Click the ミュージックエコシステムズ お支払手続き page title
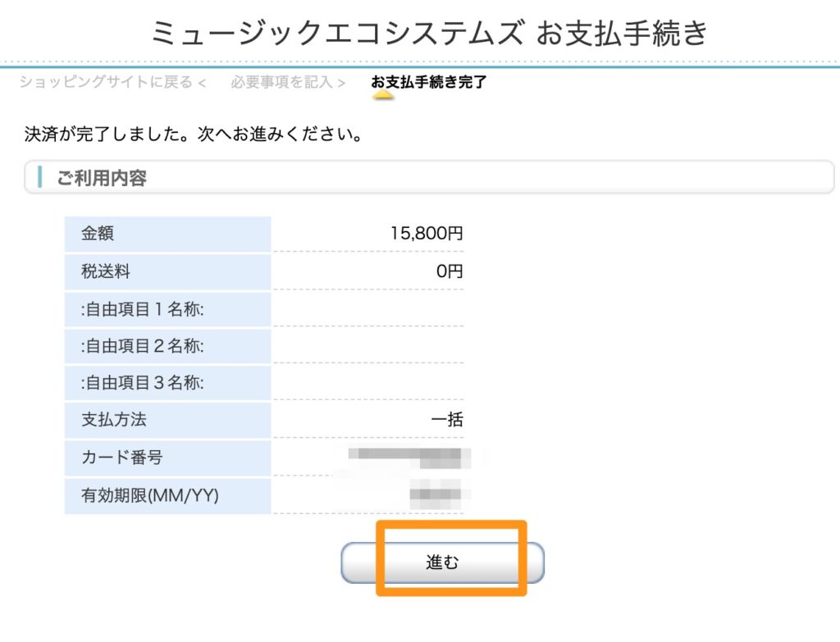Viewport: 840px width, 642px height. point(429,34)
